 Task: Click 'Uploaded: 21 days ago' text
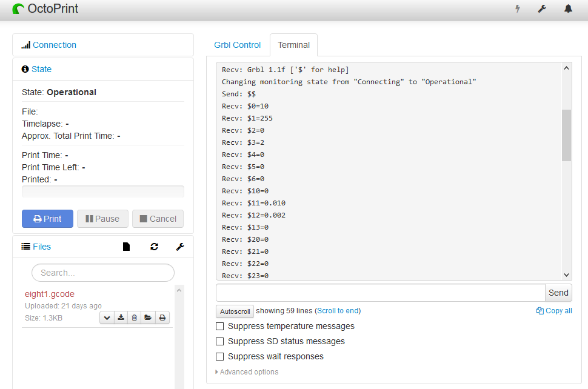63,306
